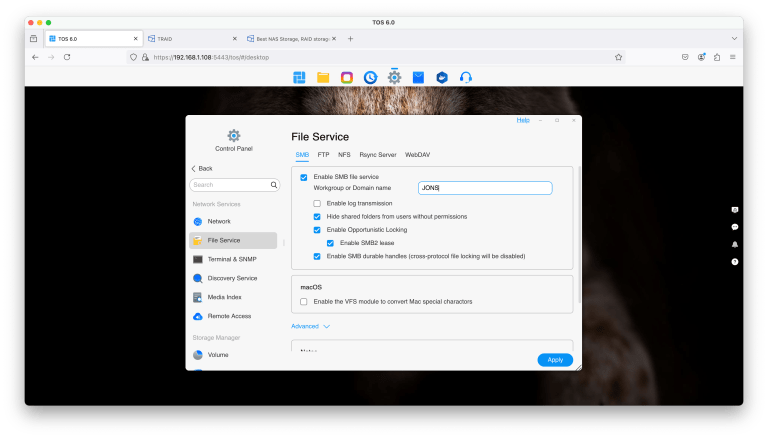Open the blue envelope icon in top dock

[x=418, y=77]
